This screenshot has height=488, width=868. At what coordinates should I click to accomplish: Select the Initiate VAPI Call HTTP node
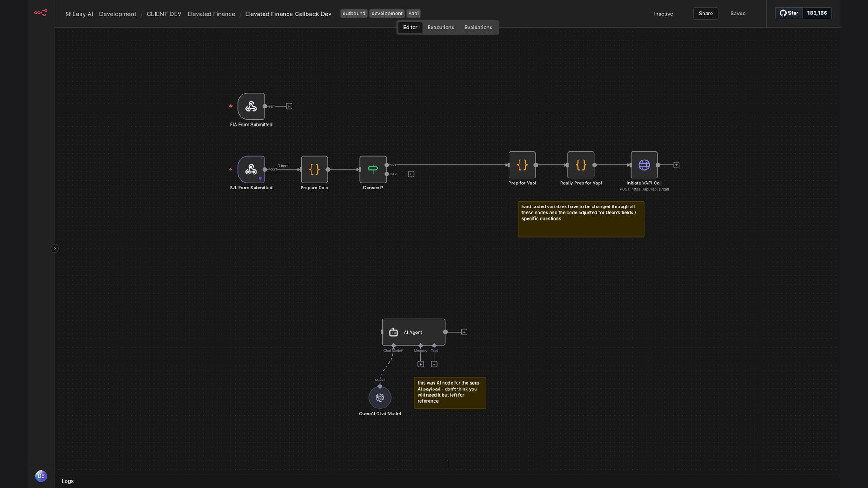[644, 165]
